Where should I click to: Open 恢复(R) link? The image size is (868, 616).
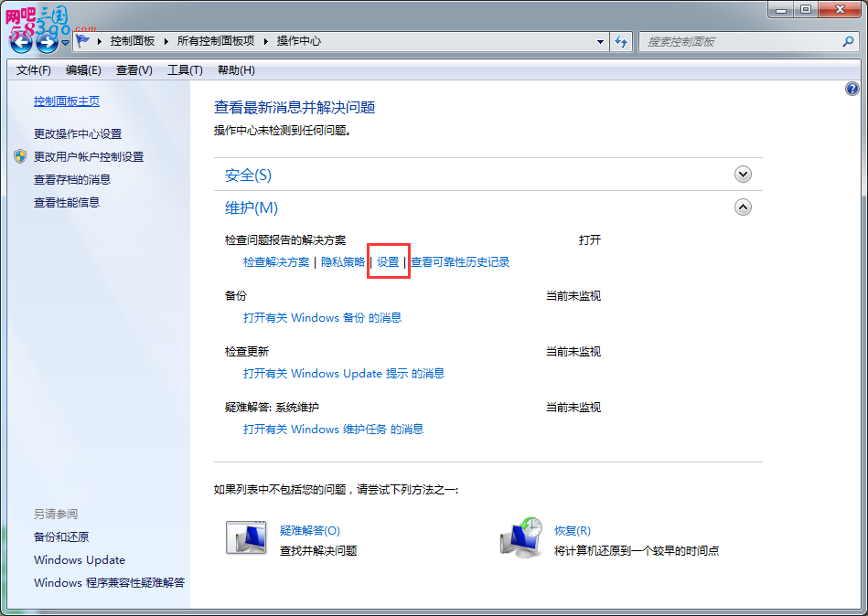coord(573,531)
